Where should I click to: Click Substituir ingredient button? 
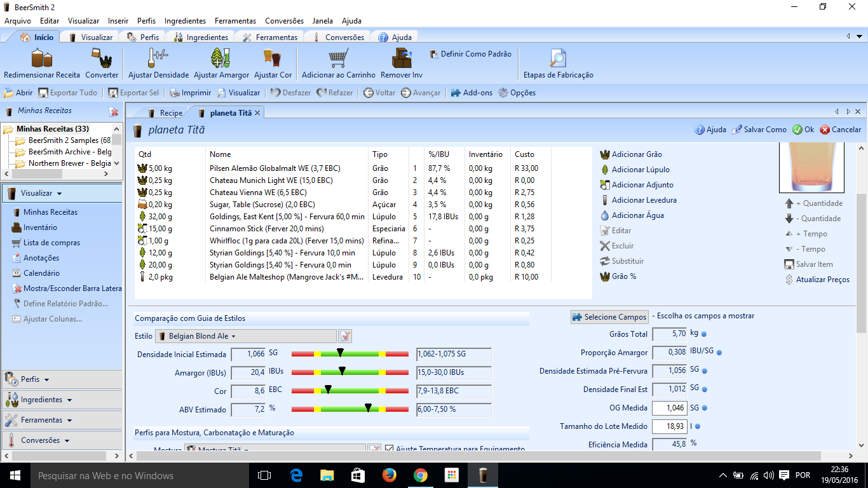[621, 261]
